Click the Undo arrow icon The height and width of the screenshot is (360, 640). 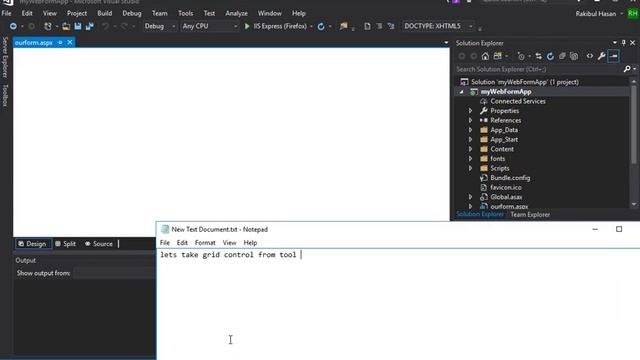pyautogui.click(x=105, y=26)
